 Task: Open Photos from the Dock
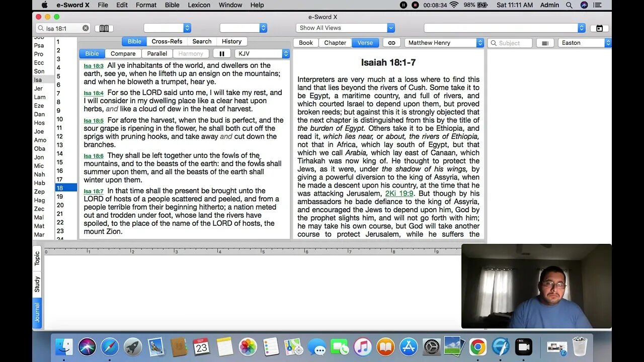point(248,347)
